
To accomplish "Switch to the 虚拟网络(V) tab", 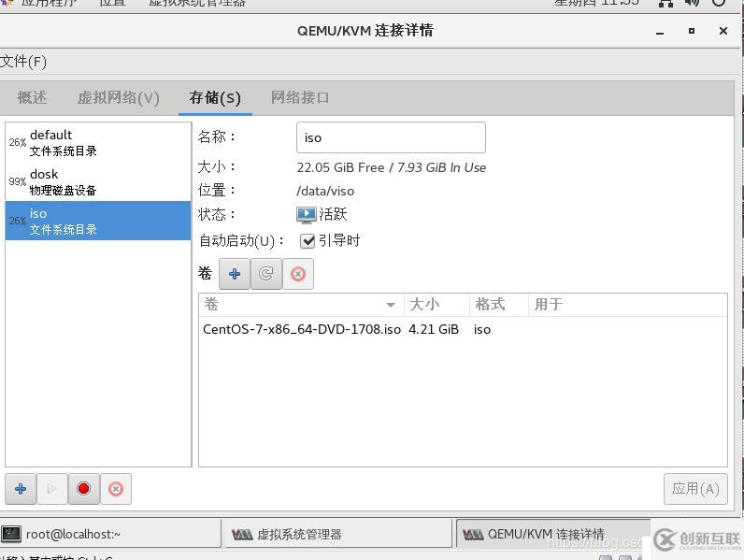I will click(x=118, y=98).
